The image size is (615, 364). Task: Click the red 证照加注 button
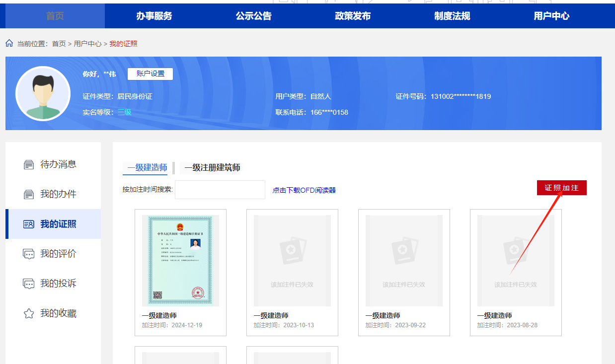coord(562,188)
